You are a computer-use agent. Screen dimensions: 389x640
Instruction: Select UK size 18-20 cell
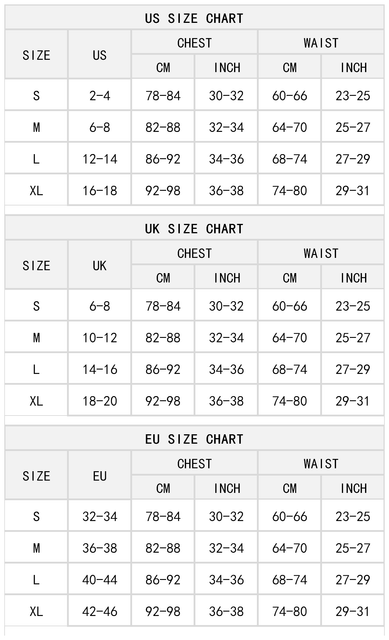coord(100,401)
